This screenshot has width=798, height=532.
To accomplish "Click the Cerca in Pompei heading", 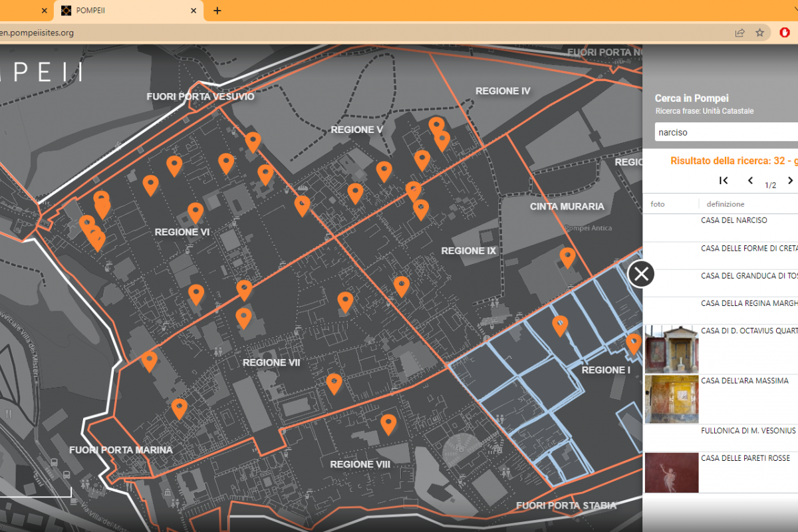I will pos(692,98).
